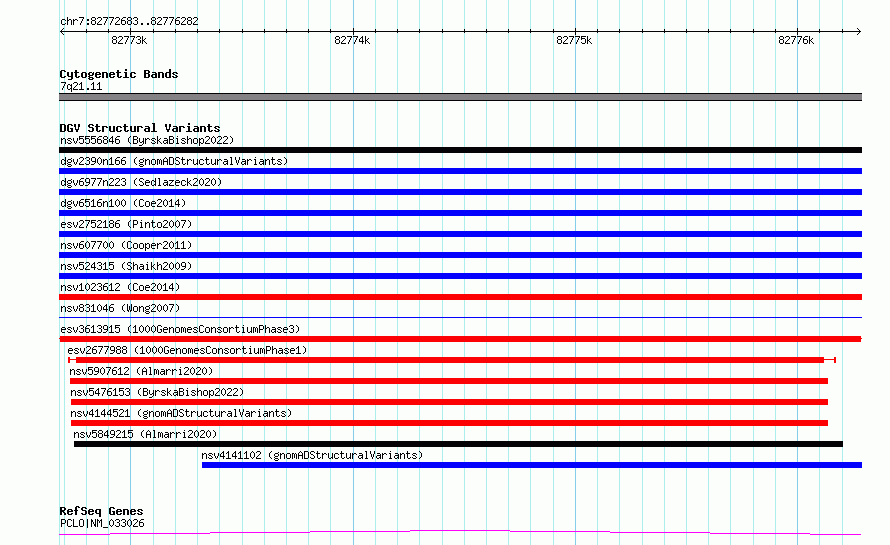
Task: Select the 7q21.11 band label
Action: [81, 86]
